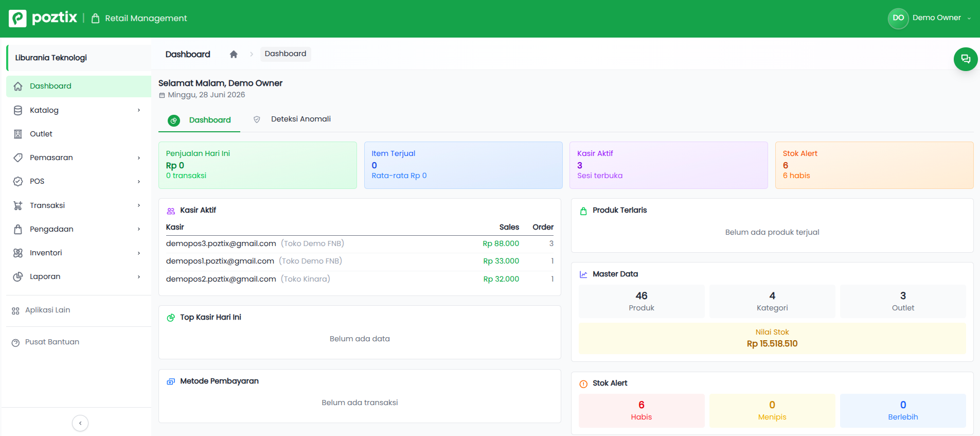Expand the Laporan sidebar menu
Image resolution: width=980 pixels, height=436 pixels.
pos(79,276)
